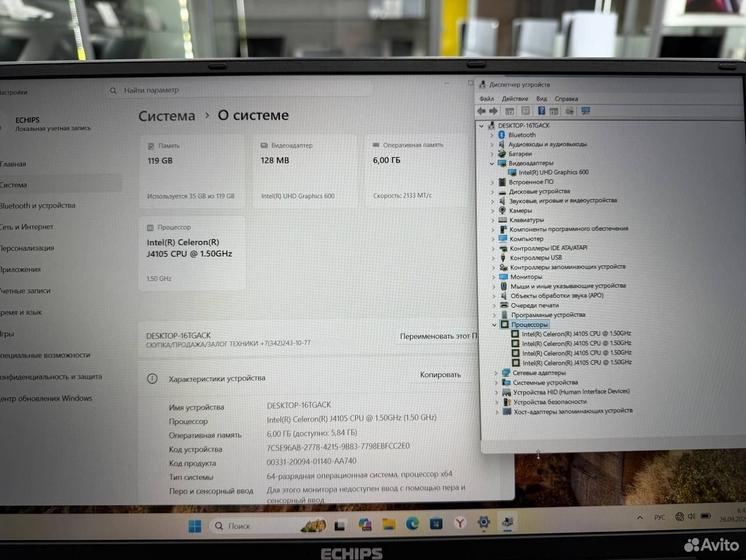The height and width of the screenshot is (560, 746).
Task: Select the first Intel(R) Celeron J4105 entry
Action: point(576,334)
